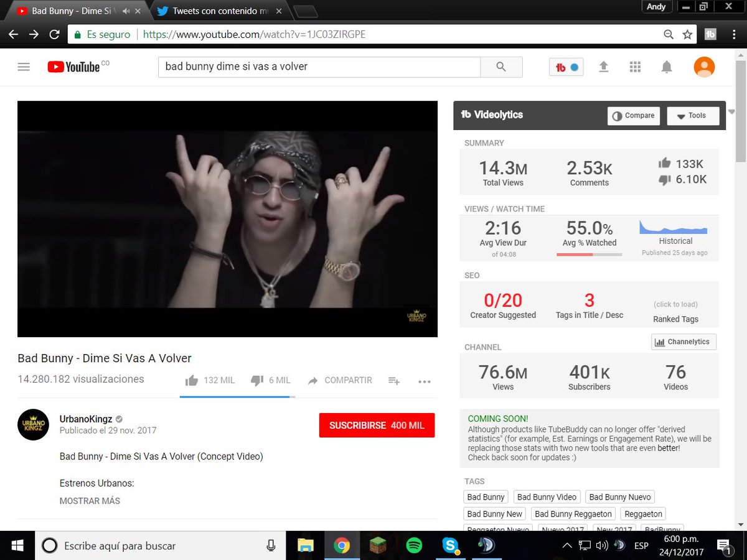Screen dimensions: 747x560
Task: Open the three-dot more actions menu
Action: (425, 381)
